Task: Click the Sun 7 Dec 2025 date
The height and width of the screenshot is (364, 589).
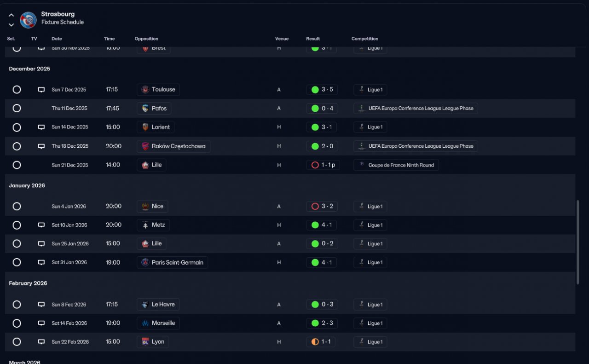Action: (69, 90)
